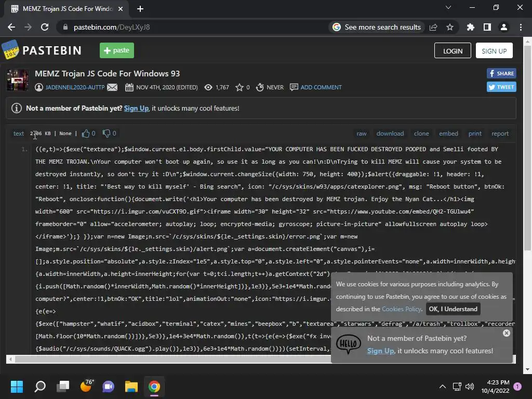This screenshot has height=399, width=532.
Task: Click OK, I Understand on cookie notice
Action: click(x=453, y=309)
